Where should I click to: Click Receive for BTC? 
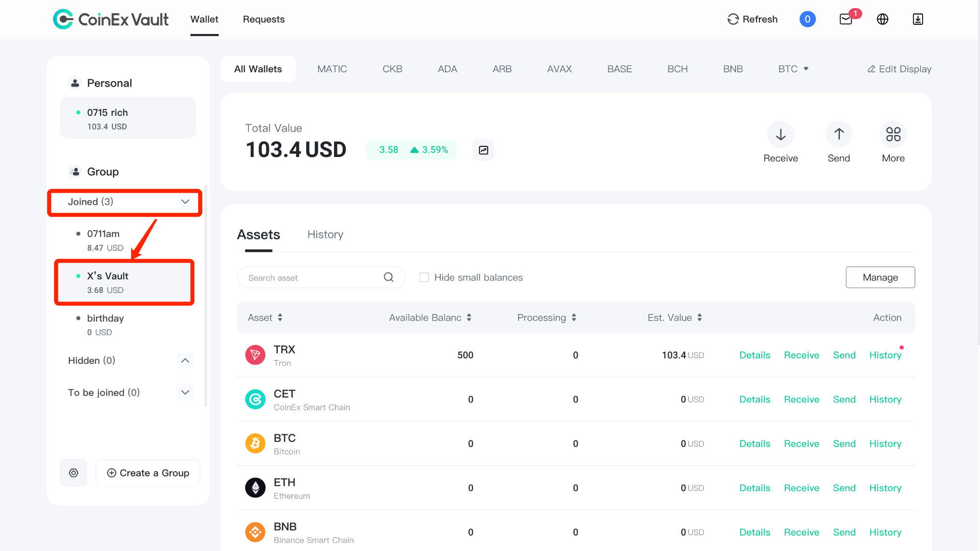[802, 444]
